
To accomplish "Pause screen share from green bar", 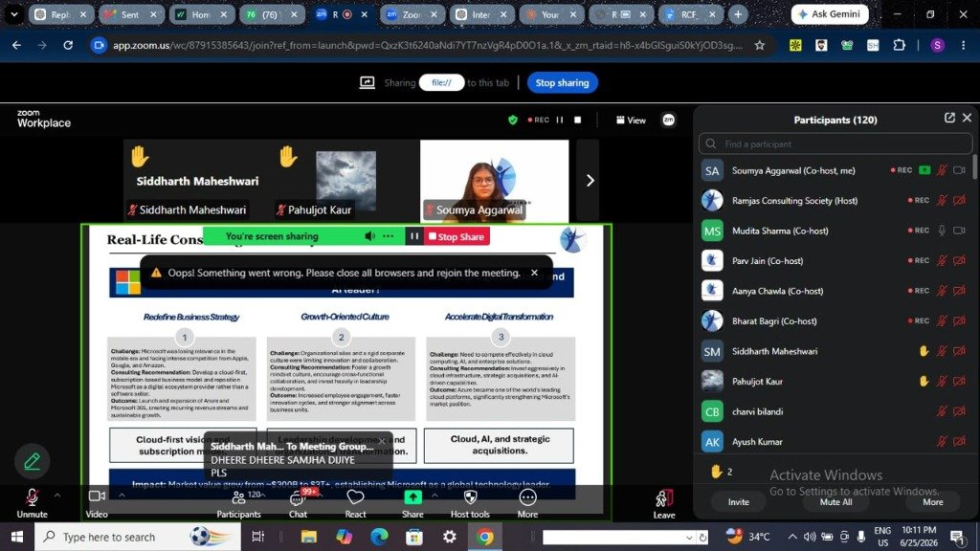I will coord(413,236).
